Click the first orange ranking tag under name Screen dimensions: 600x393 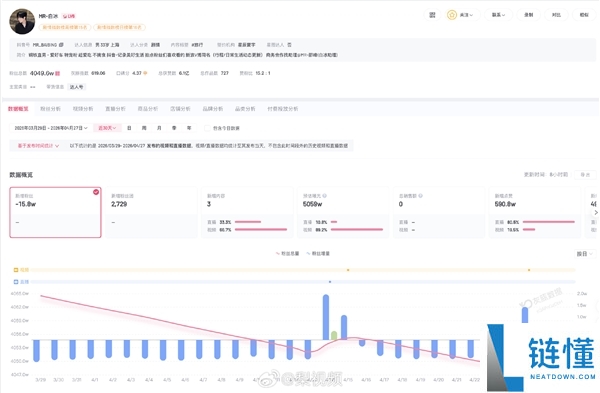65,27
